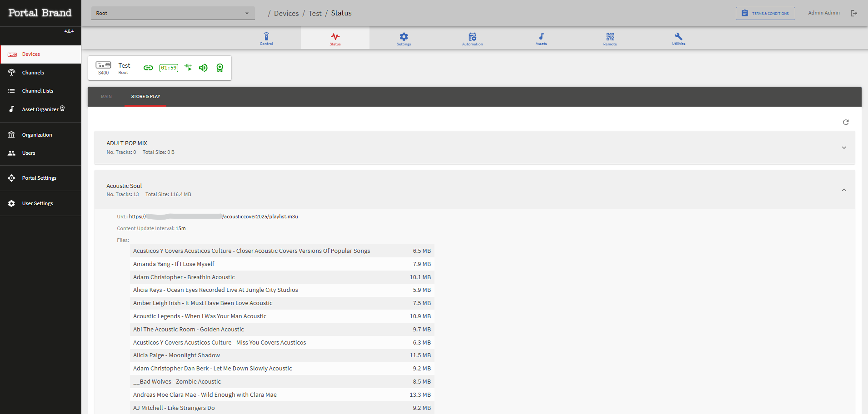The width and height of the screenshot is (868, 414).
Task: Refresh the Store & Play list
Action: pos(846,122)
